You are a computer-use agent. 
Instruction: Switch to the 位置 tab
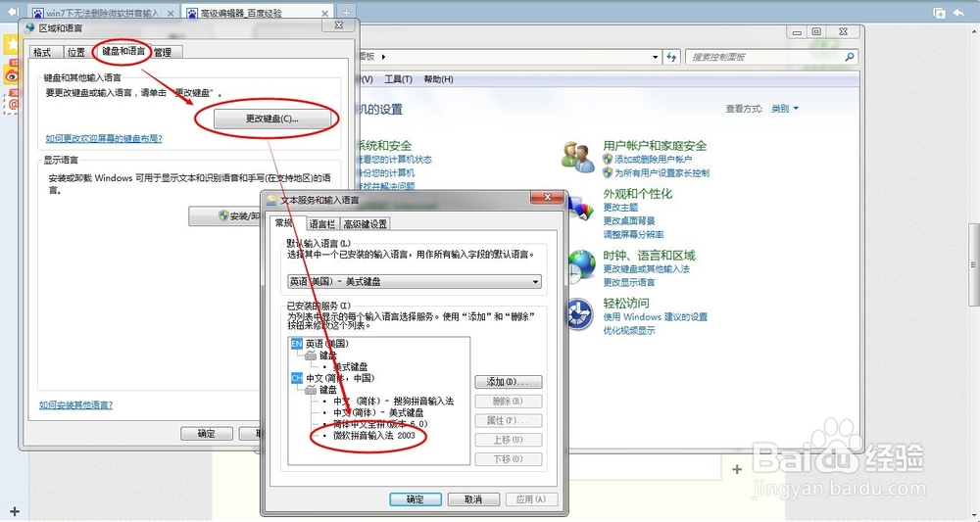pos(76,53)
